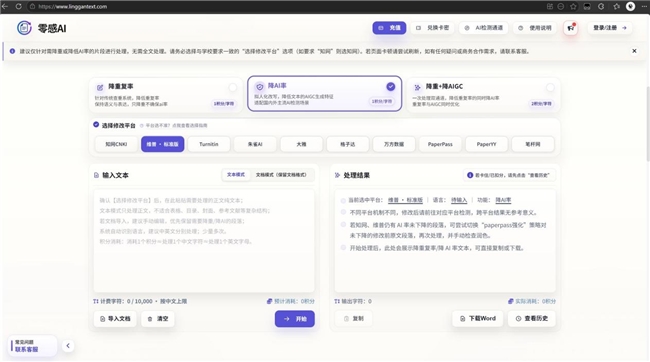The height and width of the screenshot is (362, 650).
Task: Choose the PaperPass platform
Action: [440, 144]
